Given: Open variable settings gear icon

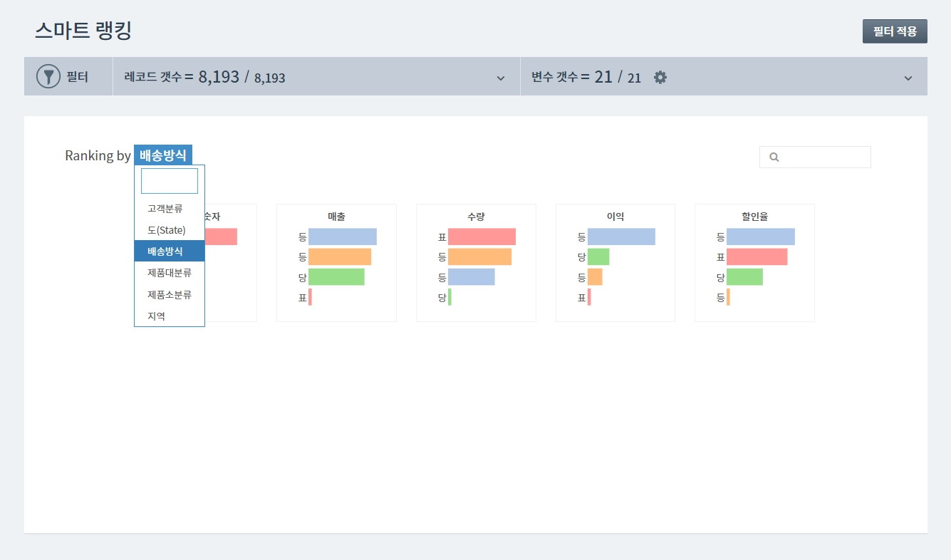Looking at the screenshot, I should [x=660, y=77].
